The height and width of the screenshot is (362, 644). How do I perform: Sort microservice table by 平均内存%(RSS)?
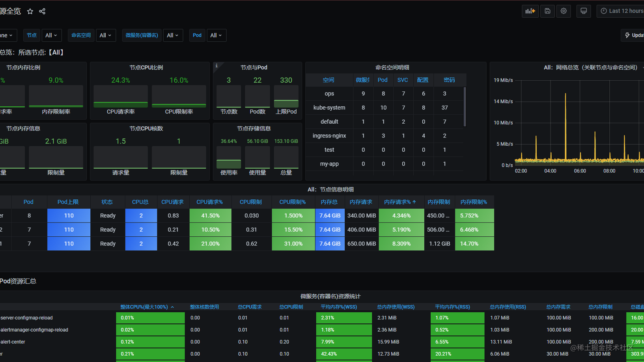click(453, 307)
